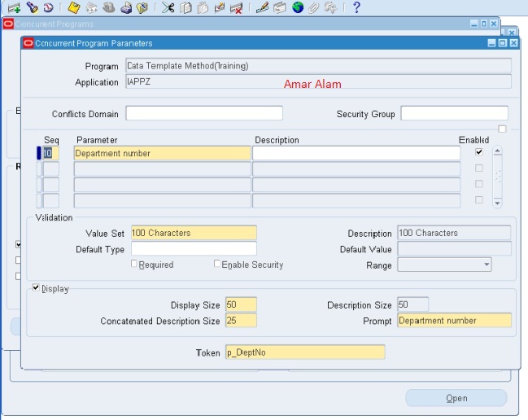Click the Display Size field

tap(241, 304)
